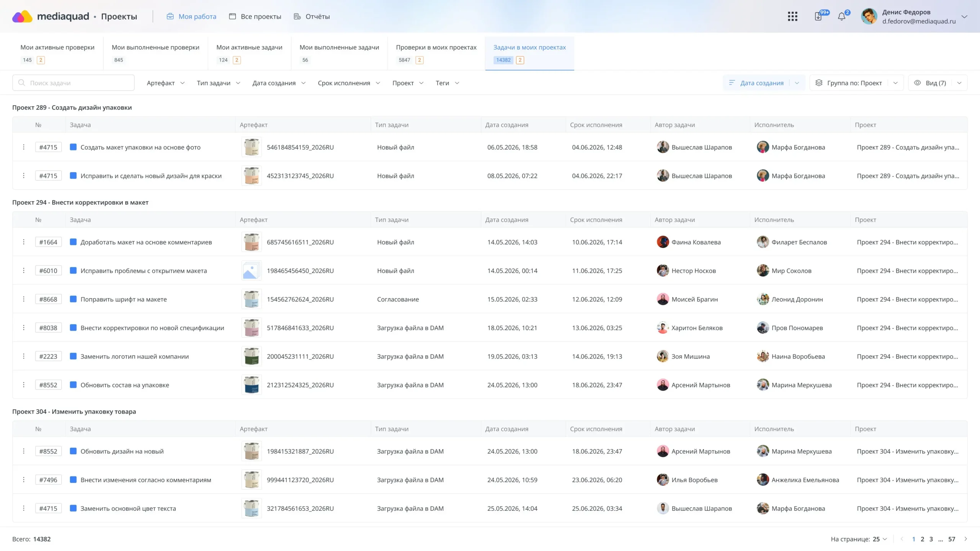Select Задачи в моих проектах tab
This screenshot has width=980, height=551.
point(529,53)
